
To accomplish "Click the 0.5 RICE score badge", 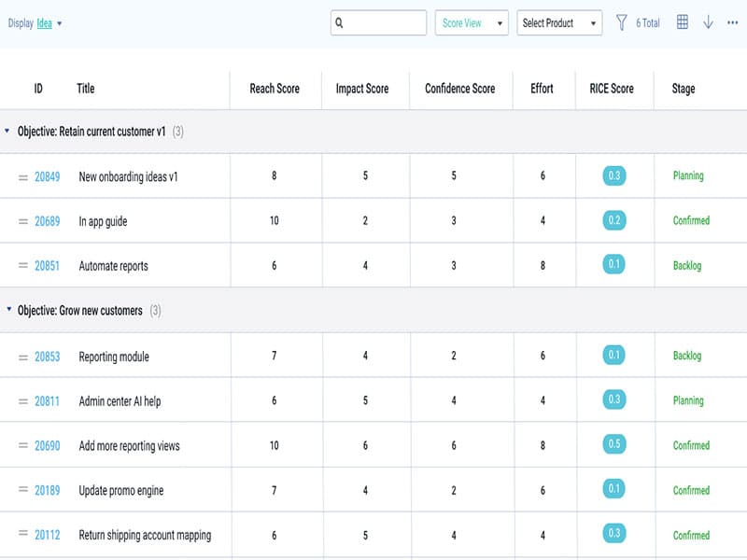I will pos(614,445).
